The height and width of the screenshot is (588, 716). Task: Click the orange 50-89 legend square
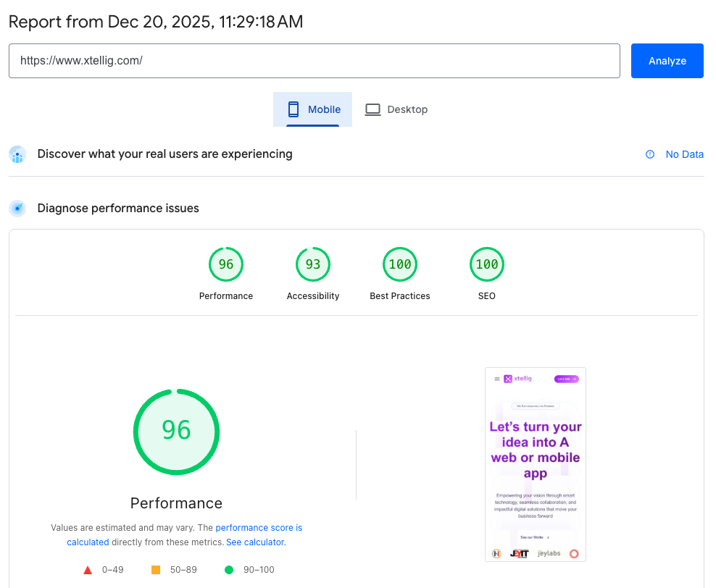coord(155,569)
